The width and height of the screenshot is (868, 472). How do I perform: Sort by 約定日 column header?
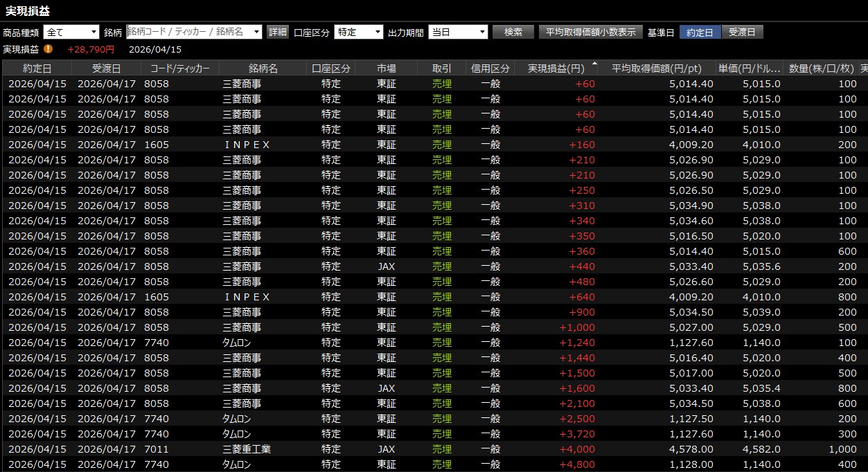click(37, 68)
